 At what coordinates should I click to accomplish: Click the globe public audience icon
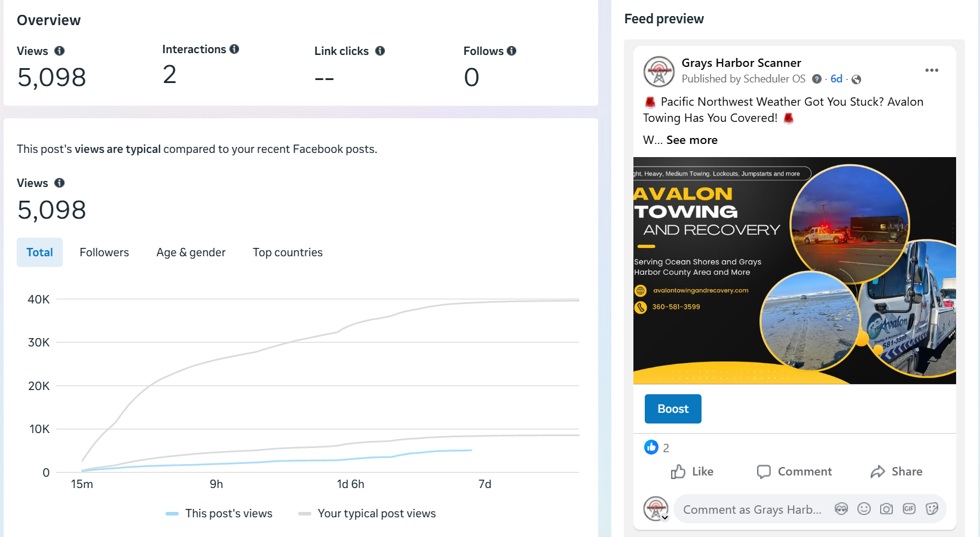pos(856,79)
